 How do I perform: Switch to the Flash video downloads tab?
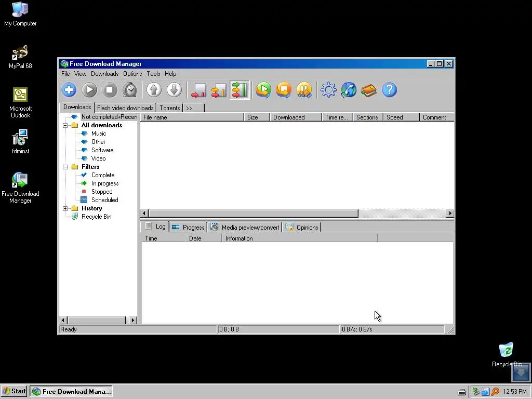pyautogui.click(x=125, y=108)
